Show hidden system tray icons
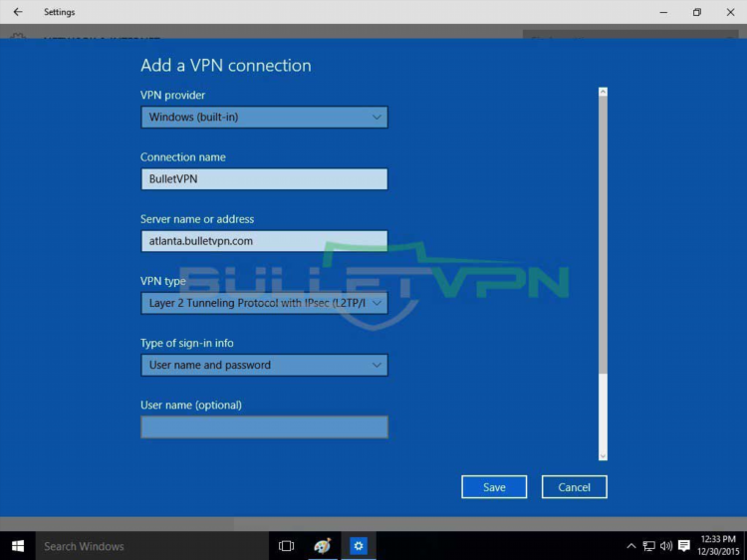This screenshot has width=747, height=560. (631, 546)
